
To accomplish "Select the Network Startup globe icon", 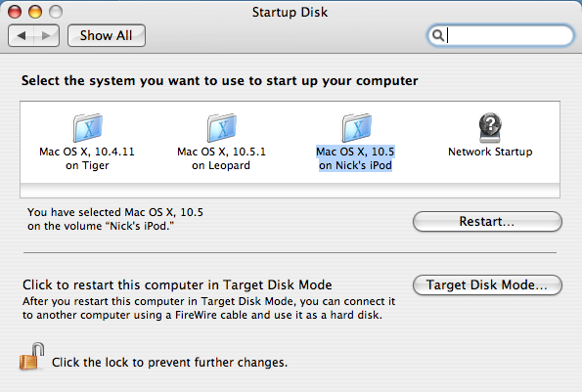I will [490, 128].
